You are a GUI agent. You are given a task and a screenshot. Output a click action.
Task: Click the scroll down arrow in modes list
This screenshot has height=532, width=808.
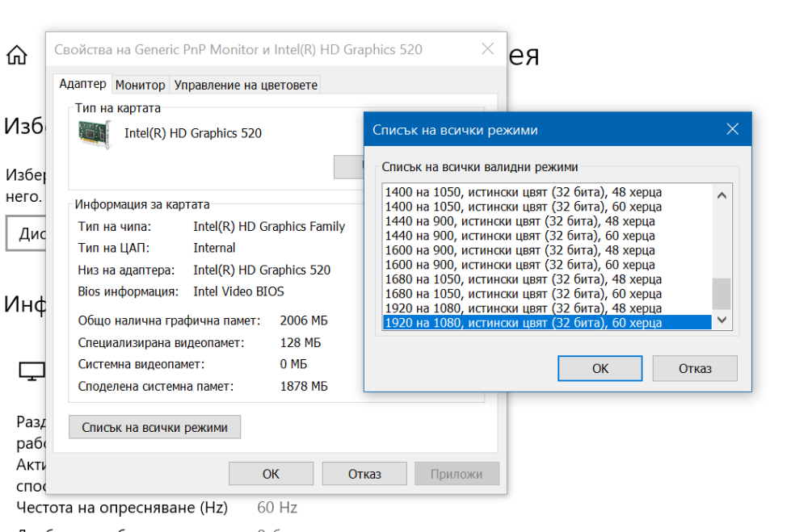click(x=722, y=320)
